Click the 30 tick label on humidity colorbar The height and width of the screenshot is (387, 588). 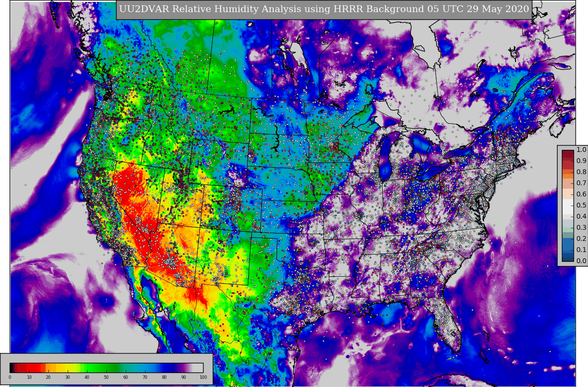[x=68, y=377]
